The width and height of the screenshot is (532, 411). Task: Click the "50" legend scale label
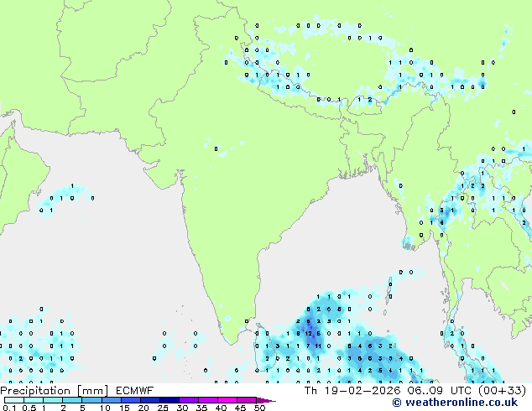tap(260, 408)
